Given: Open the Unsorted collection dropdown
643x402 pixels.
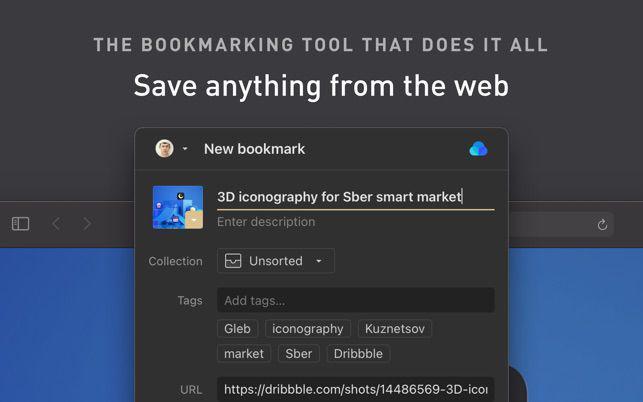Looking at the screenshot, I should tap(276, 261).
